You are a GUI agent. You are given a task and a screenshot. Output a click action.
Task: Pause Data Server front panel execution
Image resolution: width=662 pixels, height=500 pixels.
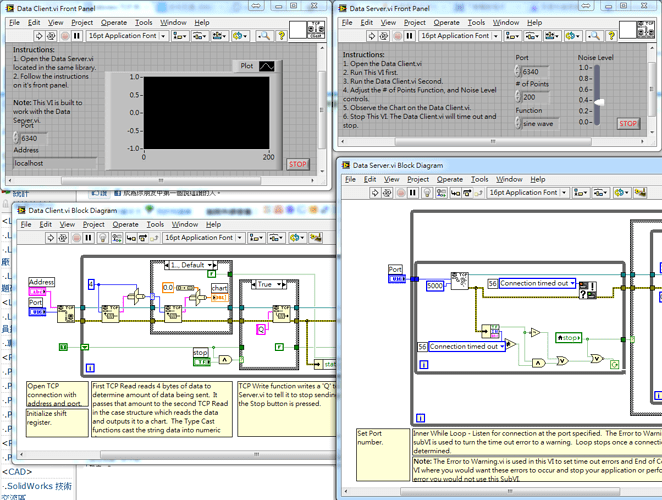409,36
